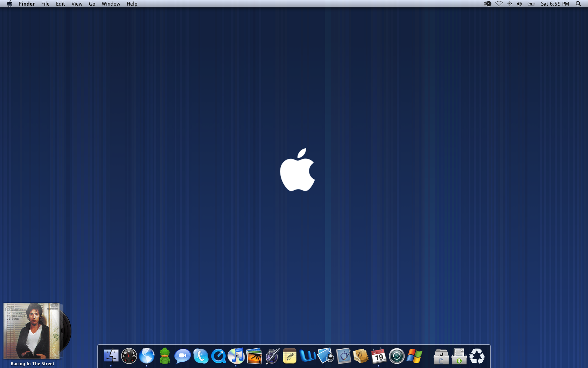The width and height of the screenshot is (588, 368).
Task: Open the Downloads stack in Dock
Action: click(x=459, y=356)
